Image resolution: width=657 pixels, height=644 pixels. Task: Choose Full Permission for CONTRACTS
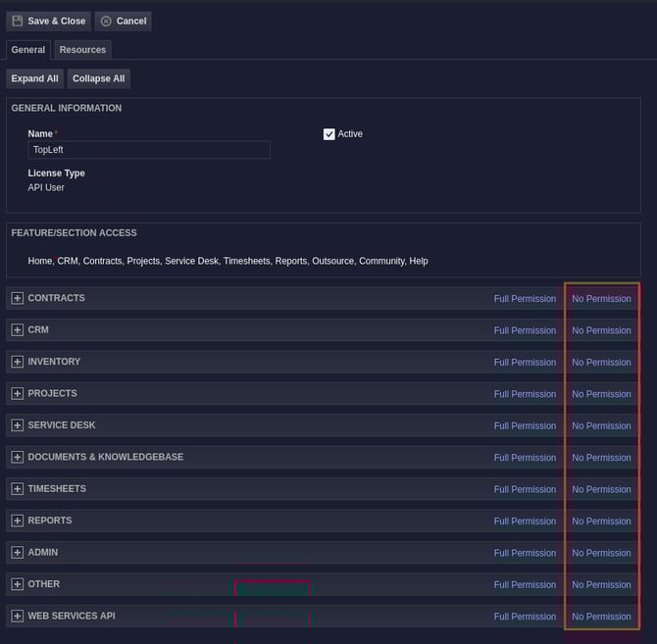[525, 299]
